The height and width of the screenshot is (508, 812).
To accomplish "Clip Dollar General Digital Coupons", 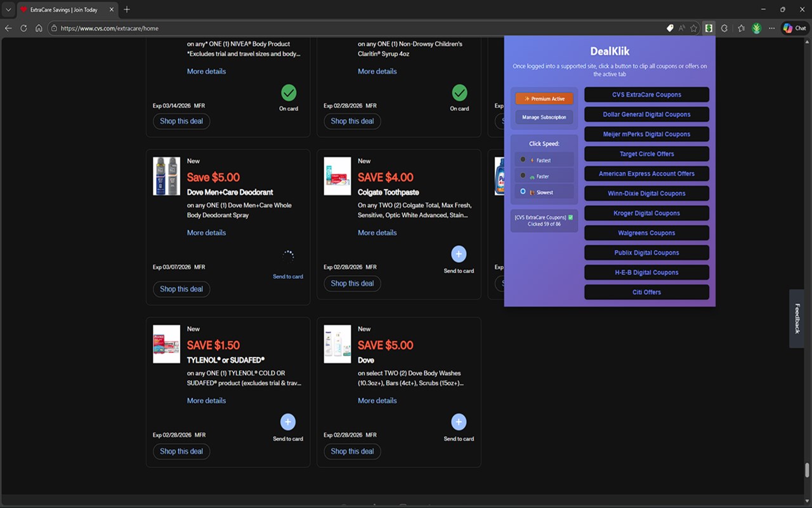I will click(x=646, y=114).
